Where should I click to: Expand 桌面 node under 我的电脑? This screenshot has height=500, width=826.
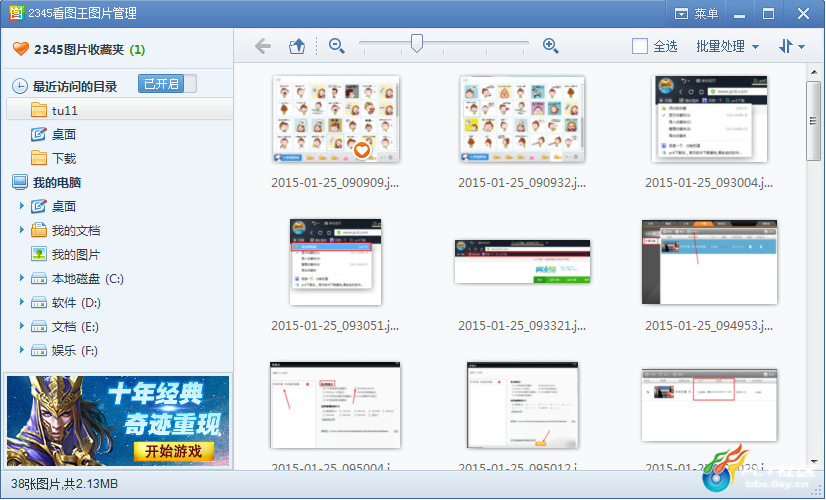click(22, 205)
